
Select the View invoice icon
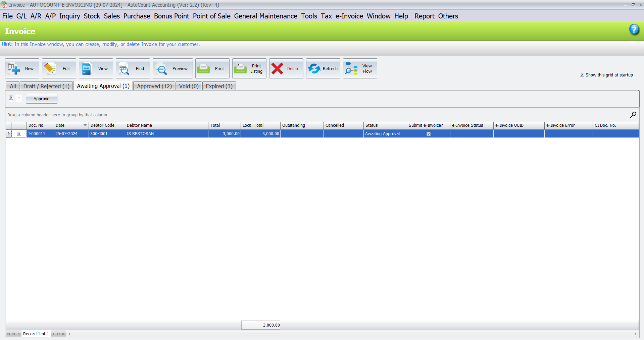click(x=96, y=68)
